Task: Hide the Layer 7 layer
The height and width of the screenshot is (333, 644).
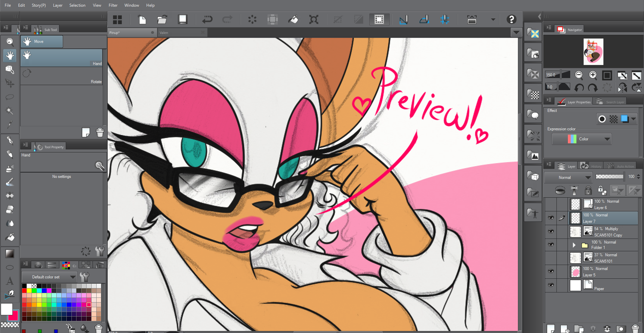Action: 551,218
